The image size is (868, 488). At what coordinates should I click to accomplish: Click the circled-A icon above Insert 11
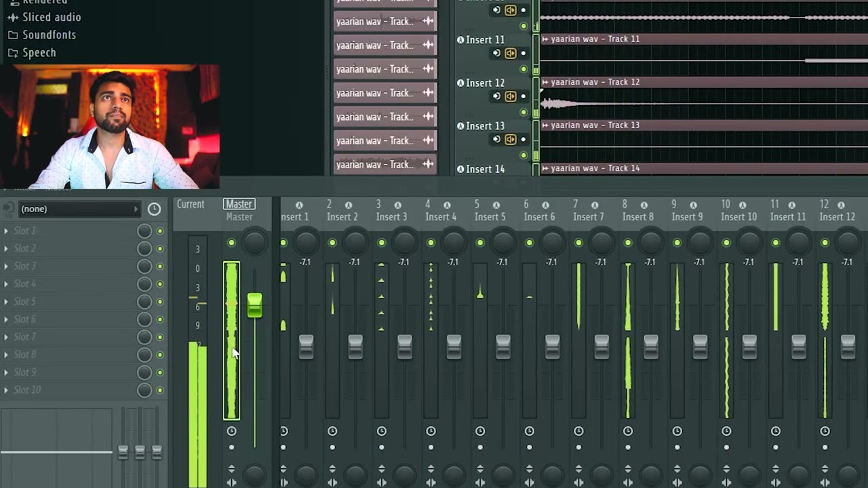[792, 205]
